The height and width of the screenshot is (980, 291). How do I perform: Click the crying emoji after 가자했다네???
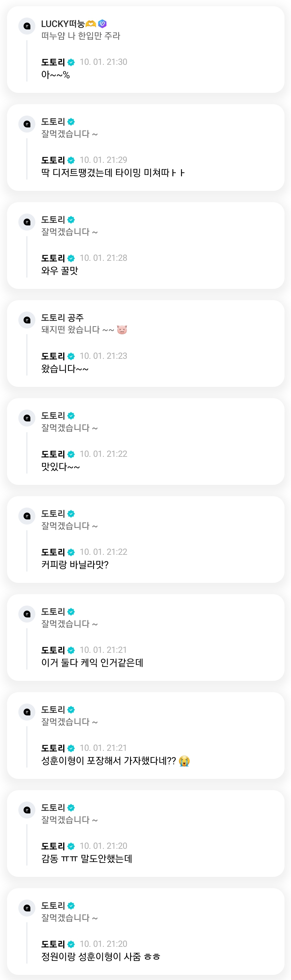(184, 761)
